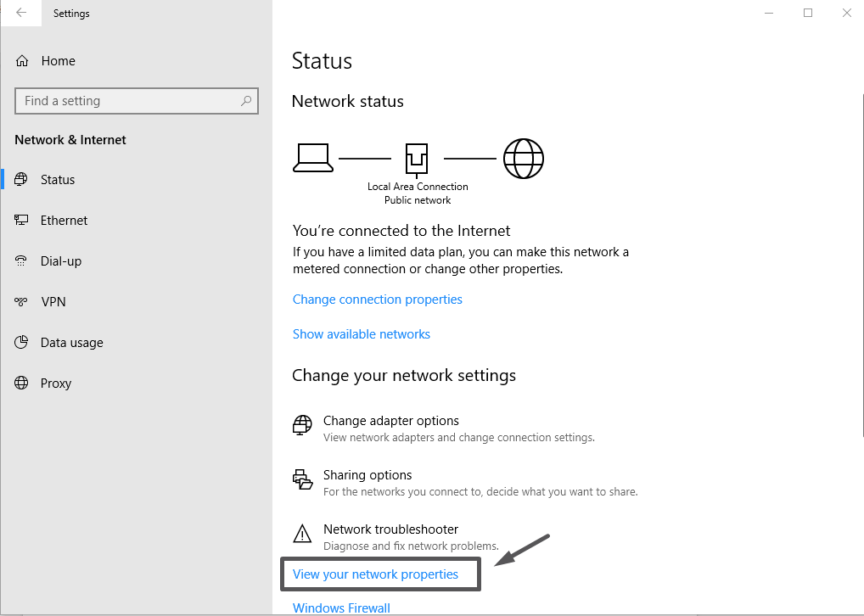Click the back arrow in Settings

[x=21, y=13]
